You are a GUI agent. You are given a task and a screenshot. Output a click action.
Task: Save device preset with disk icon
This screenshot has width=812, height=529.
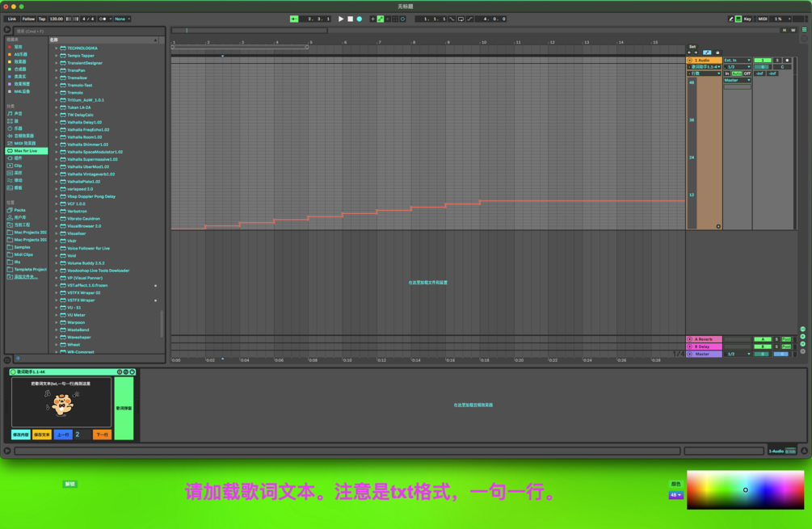coord(132,372)
